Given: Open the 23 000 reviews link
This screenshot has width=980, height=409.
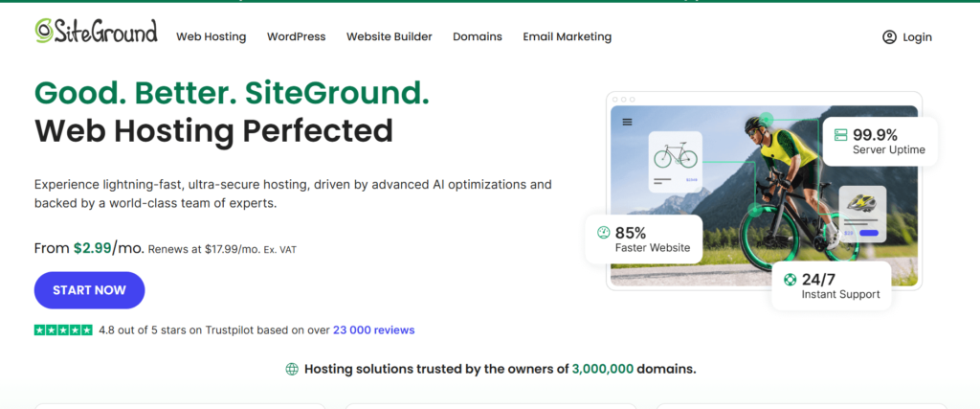Looking at the screenshot, I should pyautogui.click(x=374, y=329).
